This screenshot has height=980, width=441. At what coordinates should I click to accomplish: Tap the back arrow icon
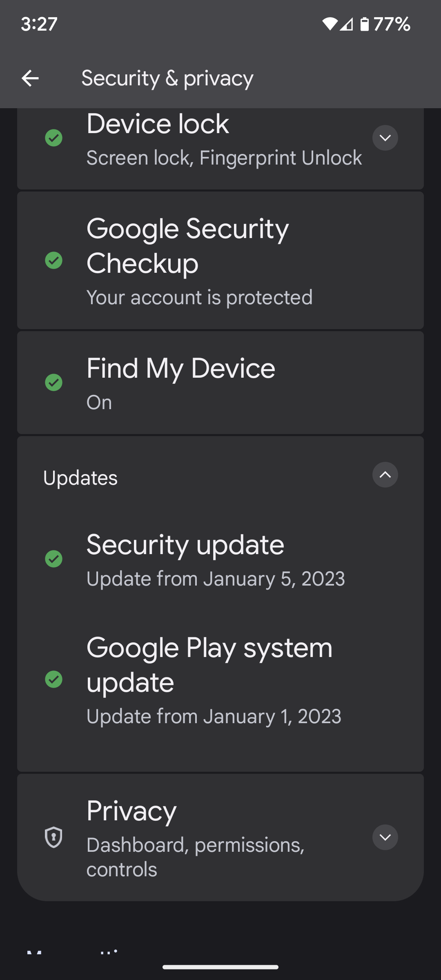30,78
